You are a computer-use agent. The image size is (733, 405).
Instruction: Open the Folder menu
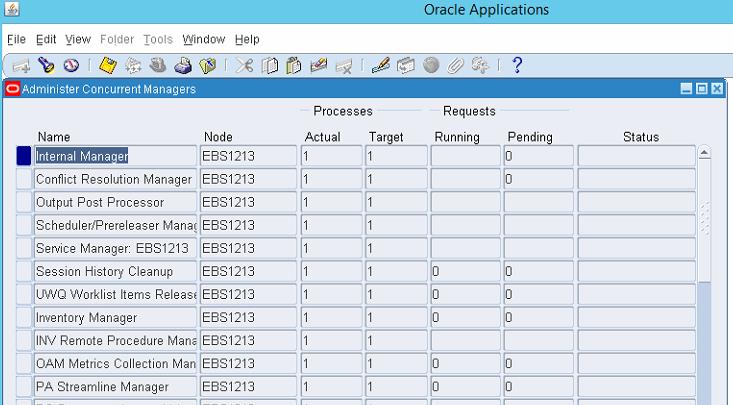[117, 39]
